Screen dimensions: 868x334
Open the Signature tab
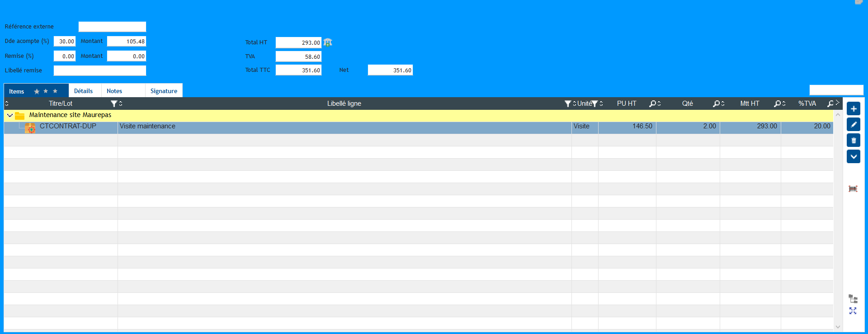coord(164,91)
